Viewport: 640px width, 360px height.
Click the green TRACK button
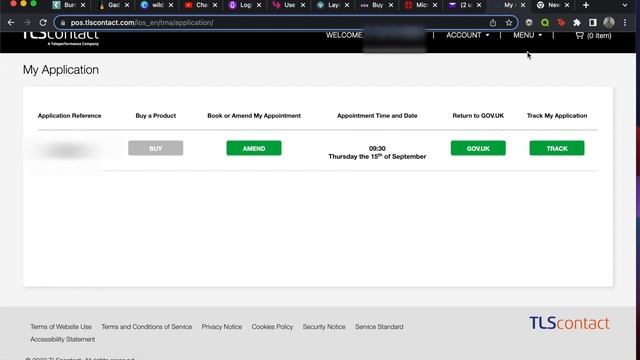557,148
